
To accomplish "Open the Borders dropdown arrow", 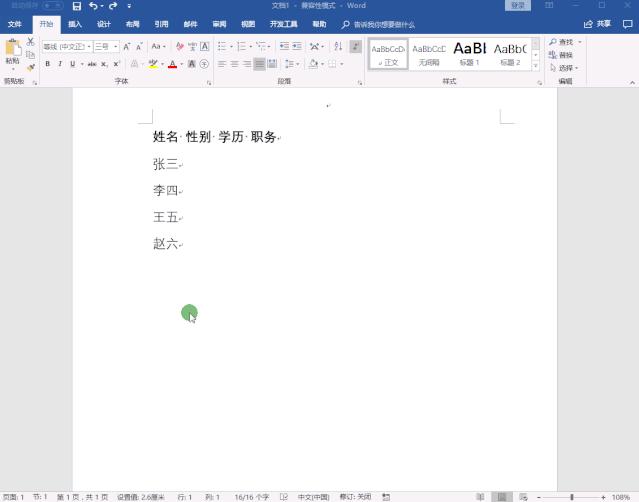I will click(x=342, y=64).
